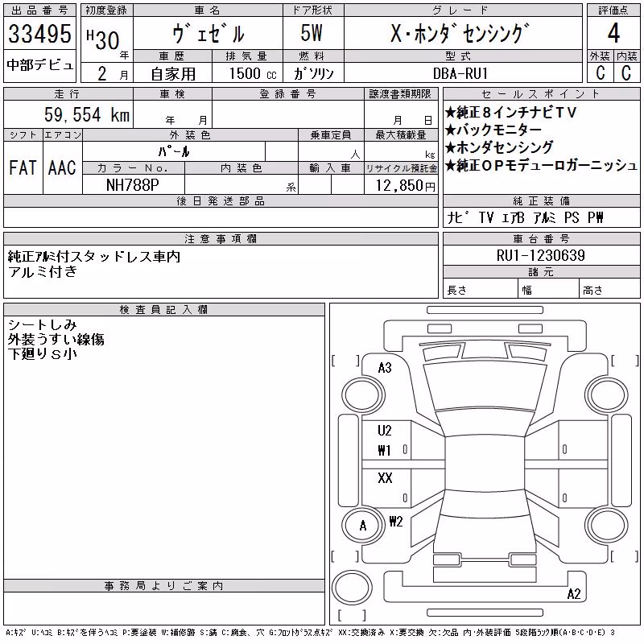Image resolution: width=644 pixels, height=644 pixels.
Task: Click 事務局よりご案内 header
Action: point(163,586)
